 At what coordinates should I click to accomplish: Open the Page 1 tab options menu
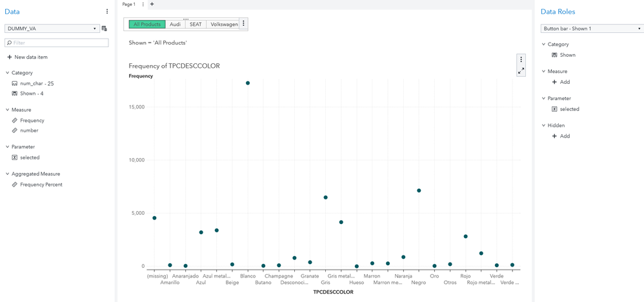pyautogui.click(x=143, y=4)
